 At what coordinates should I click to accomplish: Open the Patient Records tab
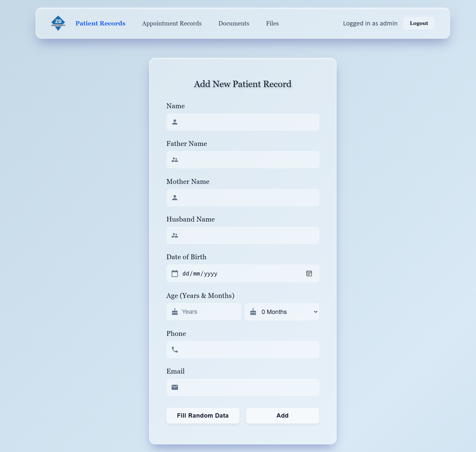pos(100,23)
